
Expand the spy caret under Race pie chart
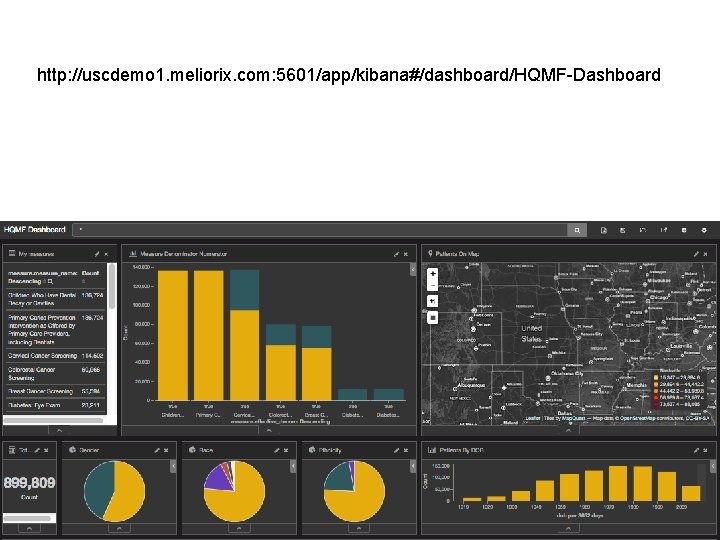(239, 529)
